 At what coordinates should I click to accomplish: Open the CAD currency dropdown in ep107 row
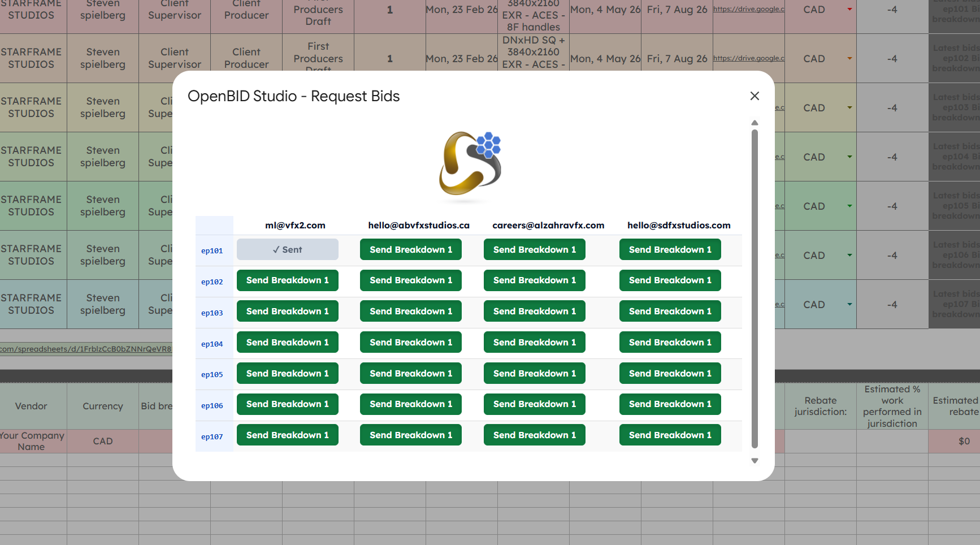click(x=849, y=304)
